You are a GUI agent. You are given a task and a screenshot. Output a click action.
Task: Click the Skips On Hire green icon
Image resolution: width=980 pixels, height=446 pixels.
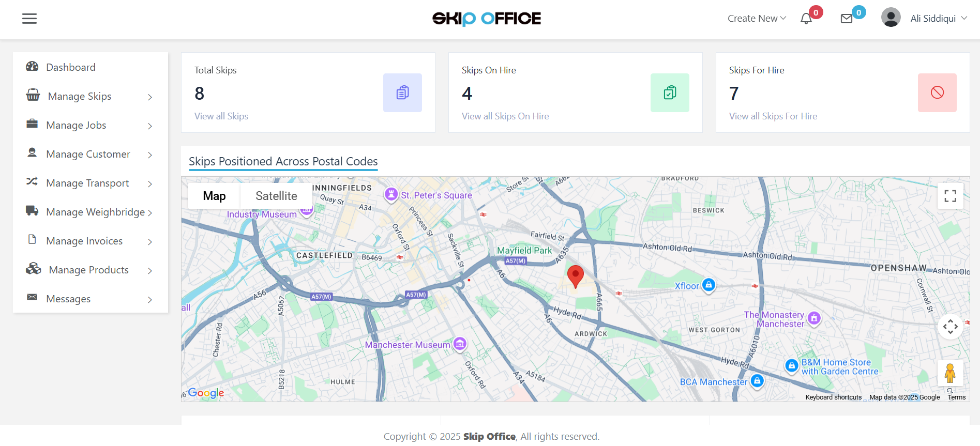(x=670, y=93)
